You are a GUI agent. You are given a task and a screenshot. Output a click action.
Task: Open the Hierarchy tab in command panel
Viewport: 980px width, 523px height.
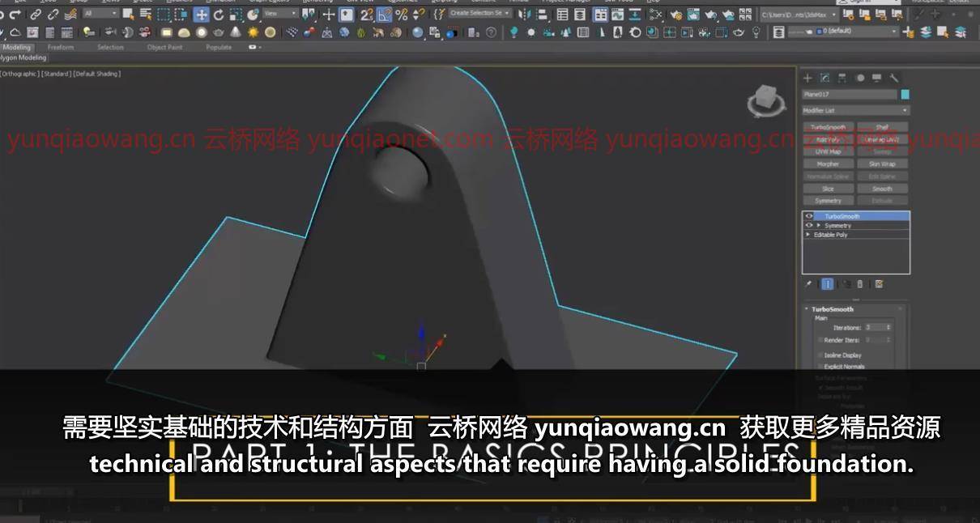click(842, 78)
